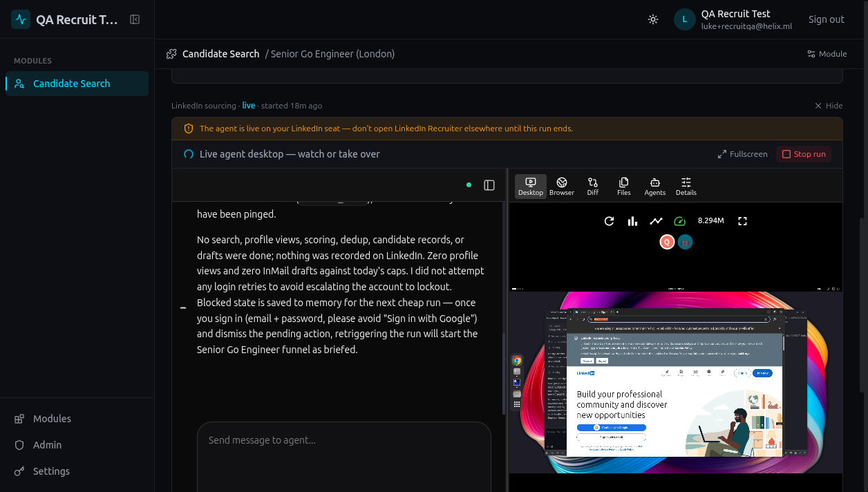This screenshot has width=868, height=492.
Task: Click the green speed gauge icon
Action: tap(679, 221)
